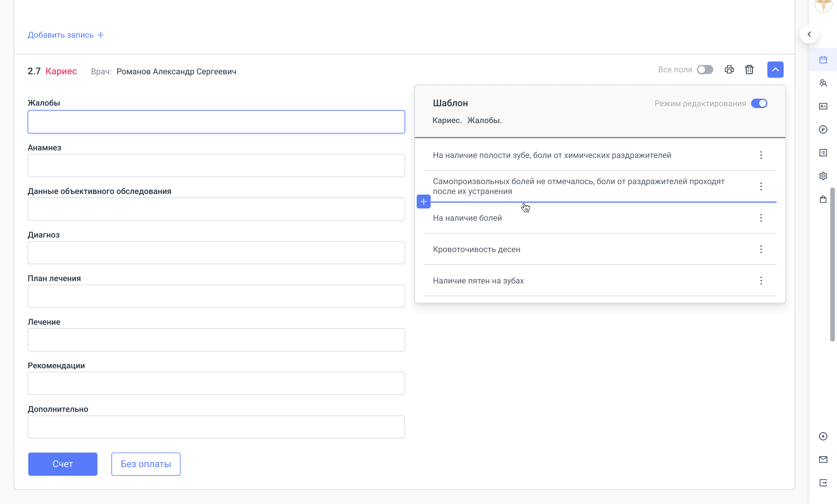Collapse the Кариес record with chevron button

(x=775, y=70)
